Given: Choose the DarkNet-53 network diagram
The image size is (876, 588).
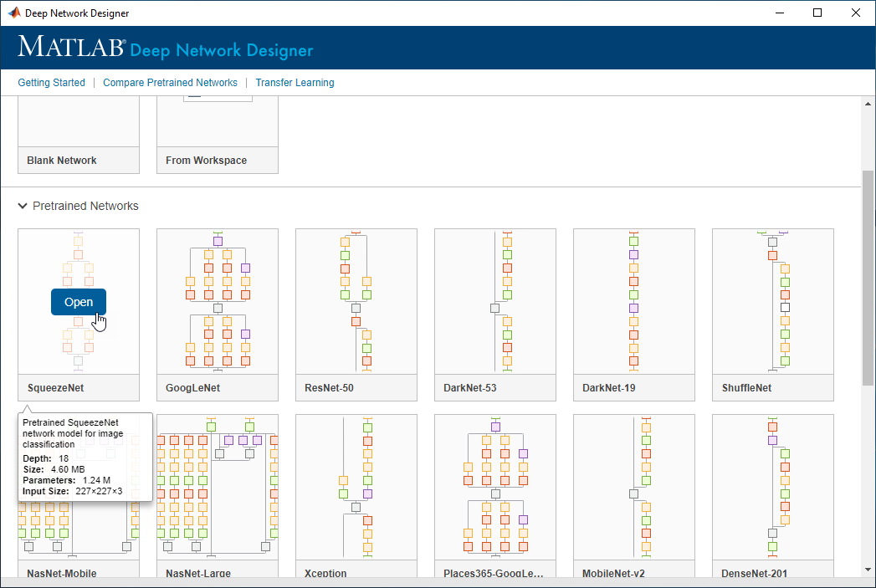Looking at the screenshot, I should coord(495,301).
